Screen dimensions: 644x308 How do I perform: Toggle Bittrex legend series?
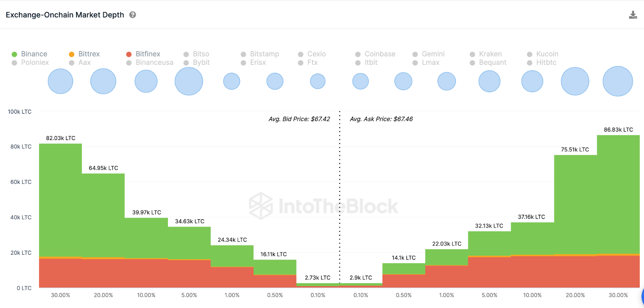point(85,54)
